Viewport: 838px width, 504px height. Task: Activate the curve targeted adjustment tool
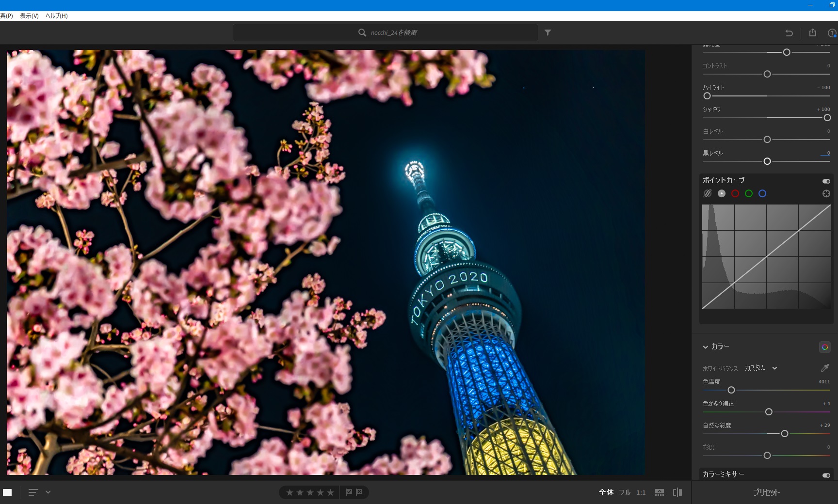point(826,193)
